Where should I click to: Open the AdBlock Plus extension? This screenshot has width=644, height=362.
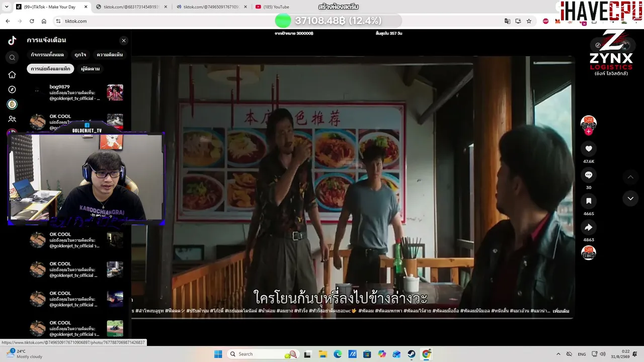coord(546,21)
